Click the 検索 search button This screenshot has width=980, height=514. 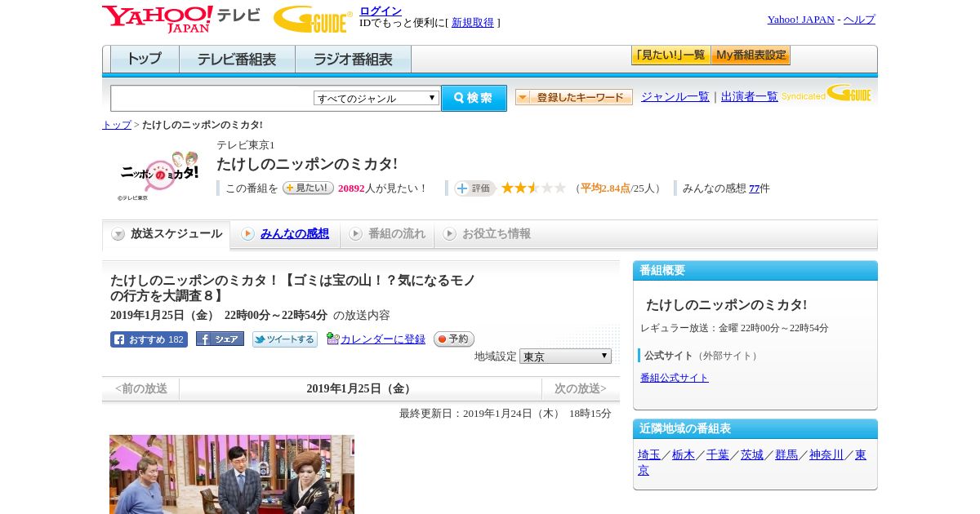pos(474,98)
